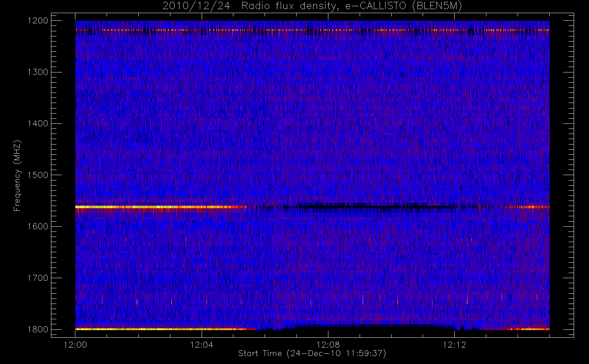Click the 'Frequency (MHZ)' y-axis label
This screenshot has height=364, width=589.
[x=17, y=175]
